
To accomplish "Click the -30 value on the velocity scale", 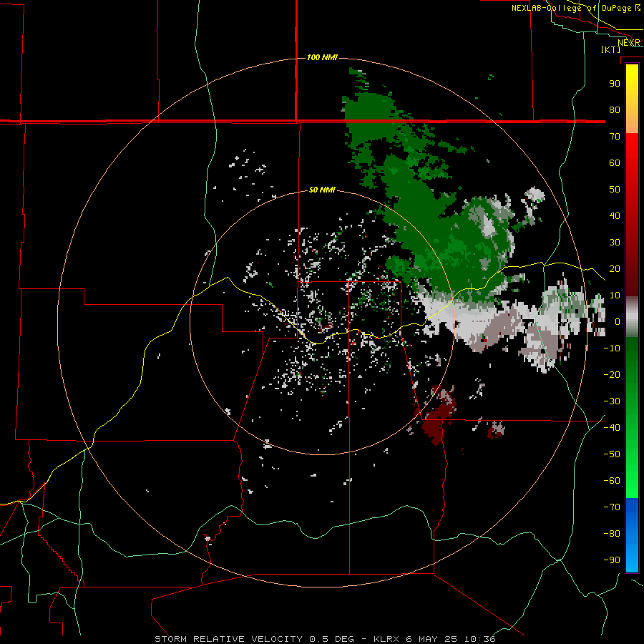I will [612, 401].
